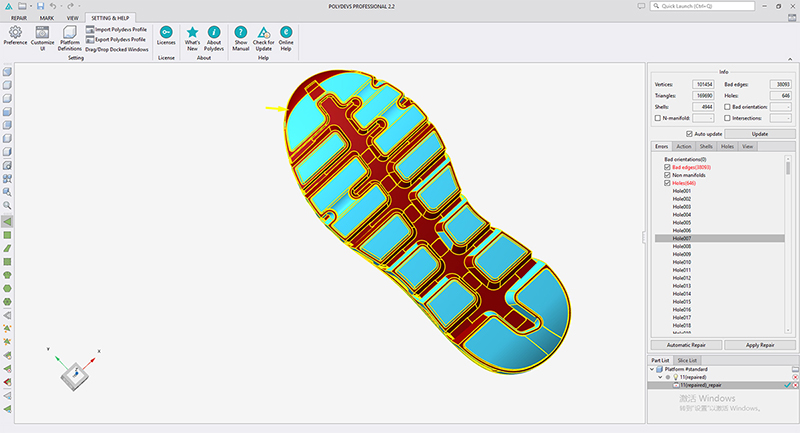The height and width of the screenshot is (433, 800).
Task: Open the Holes tab in the repair panel
Action: pyautogui.click(x=727, y=146)
